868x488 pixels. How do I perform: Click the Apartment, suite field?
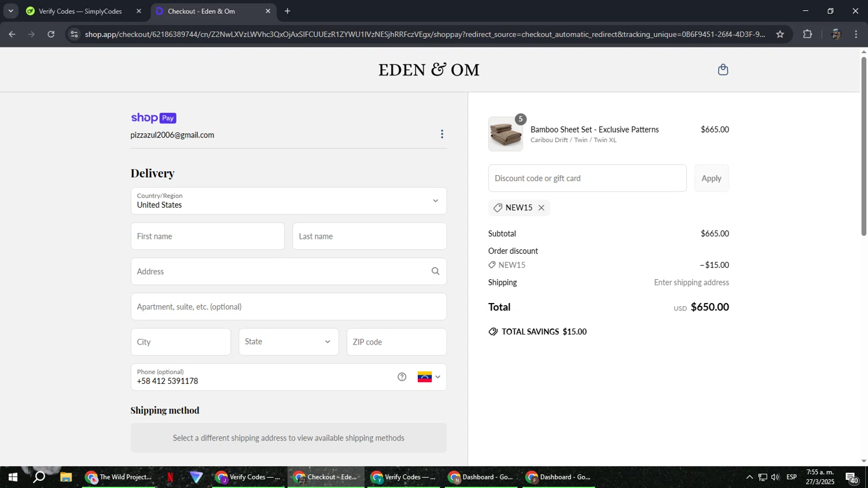click(289, 307)
